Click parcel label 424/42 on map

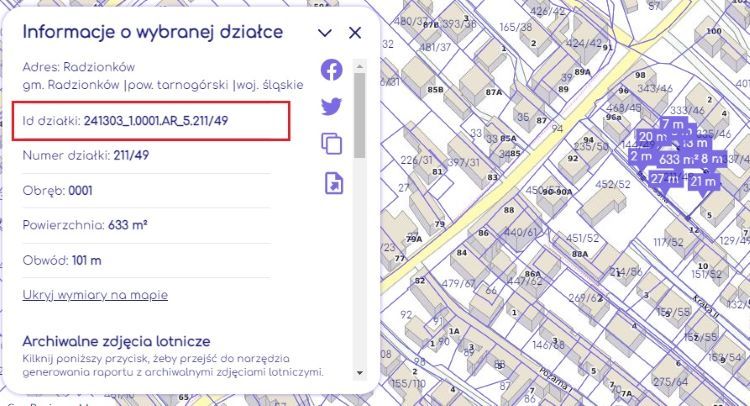pos(583,43)
